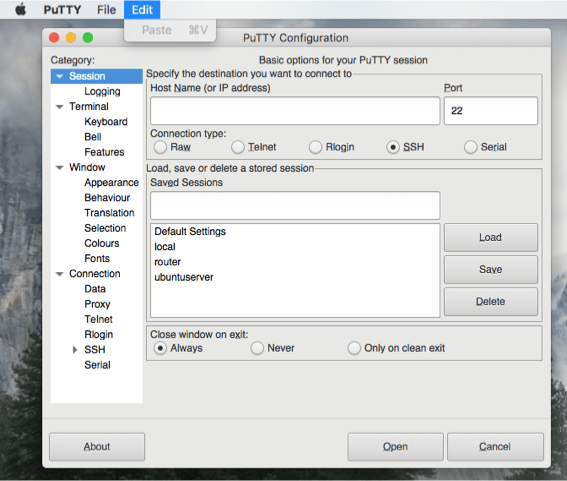Open the File menu
Screen dimensions: 567x481
[106, 10]
